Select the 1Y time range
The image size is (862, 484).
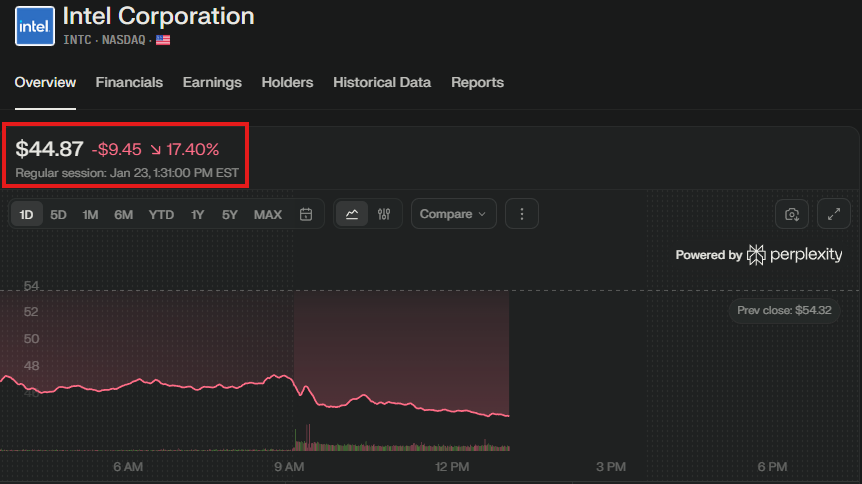tap(197, 214)
